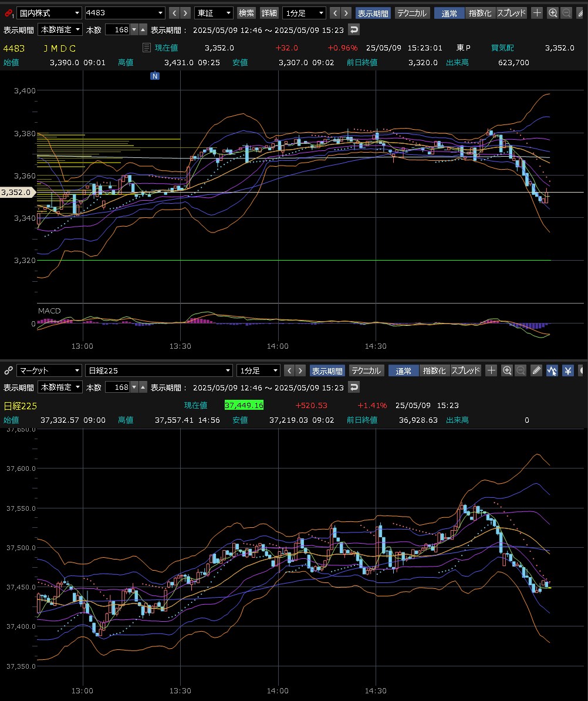
Task: Toggle テクニカル in the top chart toolbar
Action: click(x=412, y=13)
